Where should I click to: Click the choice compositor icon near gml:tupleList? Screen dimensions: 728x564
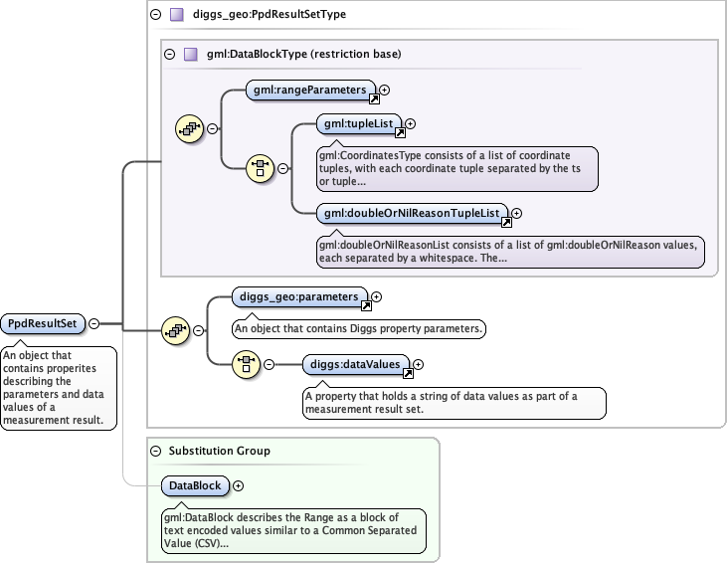tap(260, 168)
